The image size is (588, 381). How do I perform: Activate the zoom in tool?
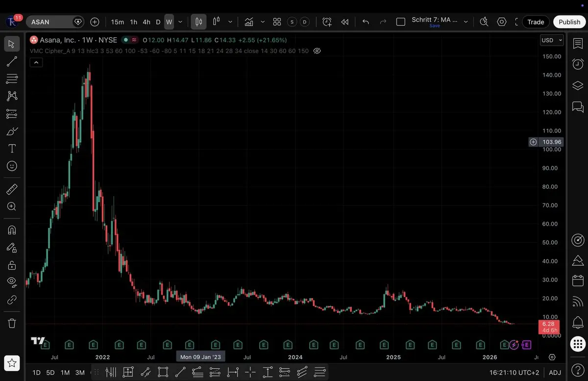pos(12,206)
